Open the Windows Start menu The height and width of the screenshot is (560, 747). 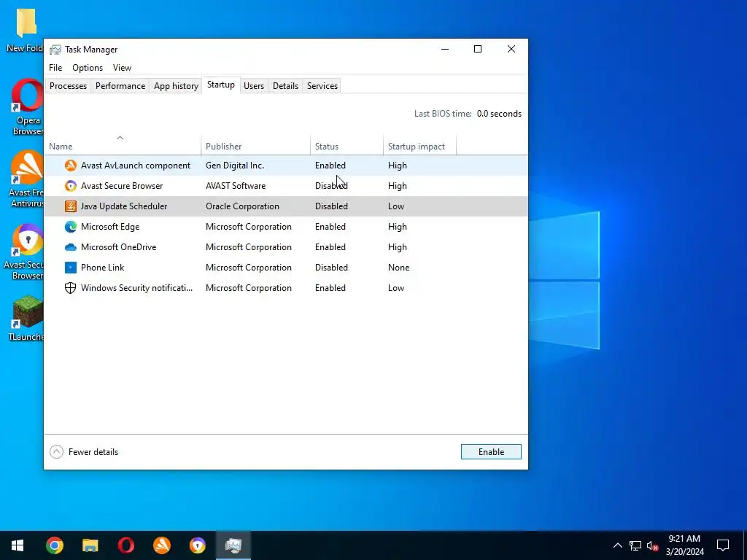(18, 545)
